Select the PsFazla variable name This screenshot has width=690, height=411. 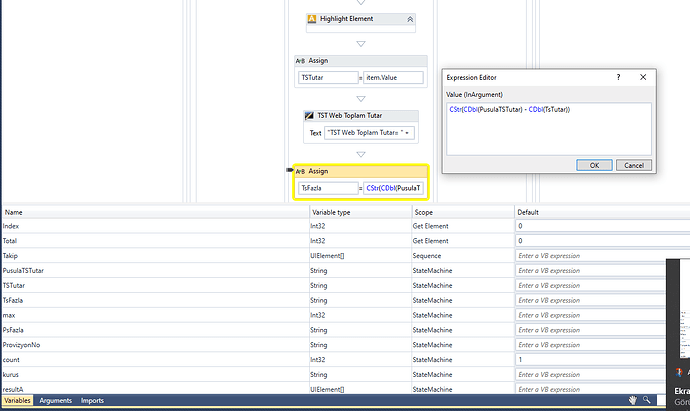click(13, 330)
